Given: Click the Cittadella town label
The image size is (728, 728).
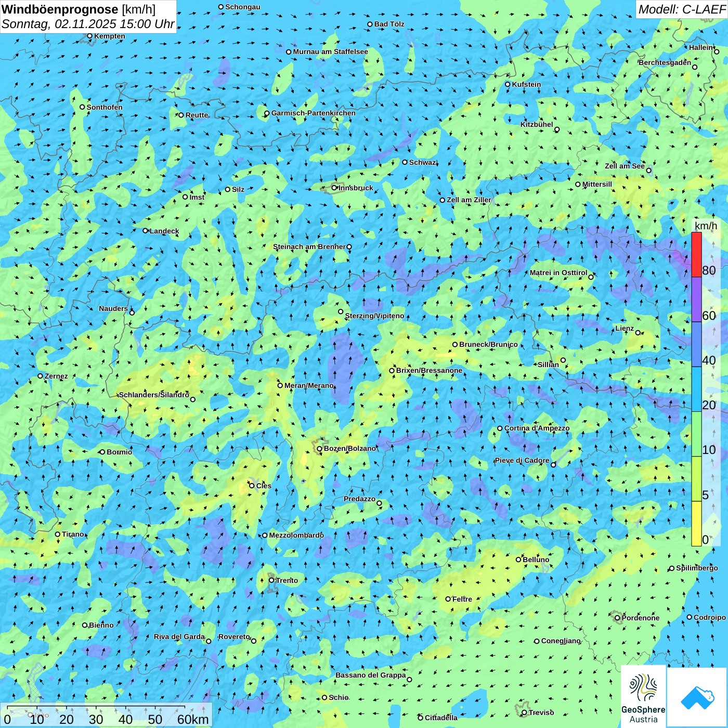Looking at the screenshot, I should click(x=441, y=718).
